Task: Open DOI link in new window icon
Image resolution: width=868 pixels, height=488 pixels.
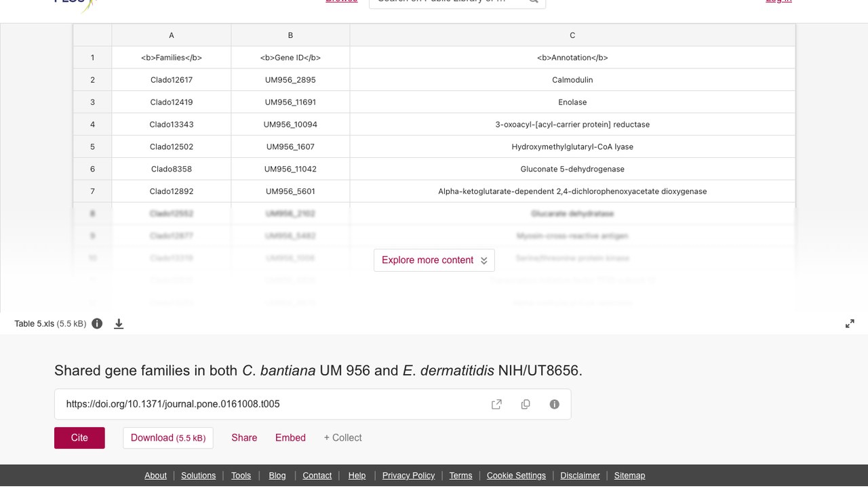Action: 496,404
